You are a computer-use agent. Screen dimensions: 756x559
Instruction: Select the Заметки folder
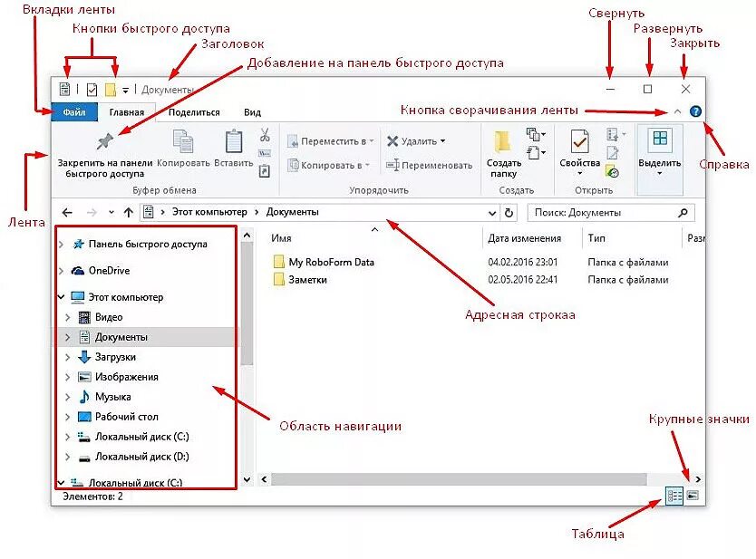click(x=307, y=279)
